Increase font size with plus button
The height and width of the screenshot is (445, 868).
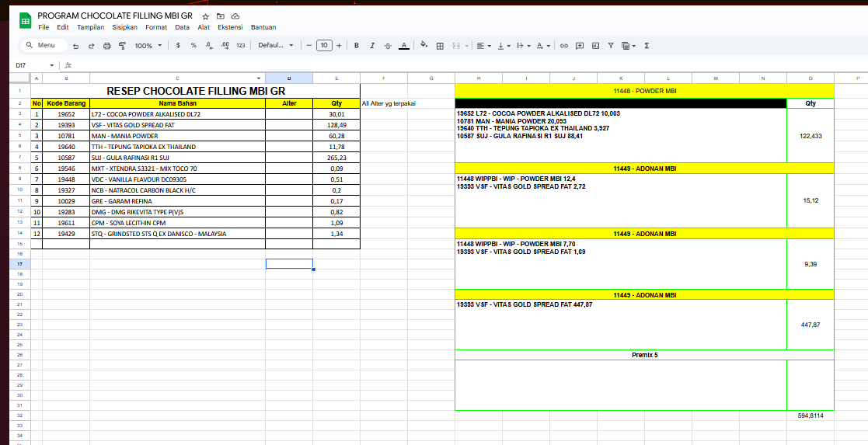[339, 46]
